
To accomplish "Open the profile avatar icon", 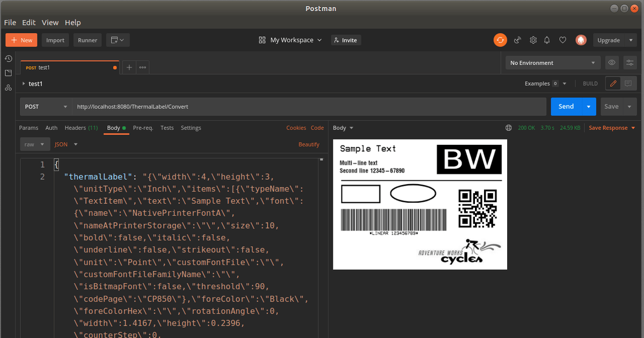I will click(x=581, y=40).
